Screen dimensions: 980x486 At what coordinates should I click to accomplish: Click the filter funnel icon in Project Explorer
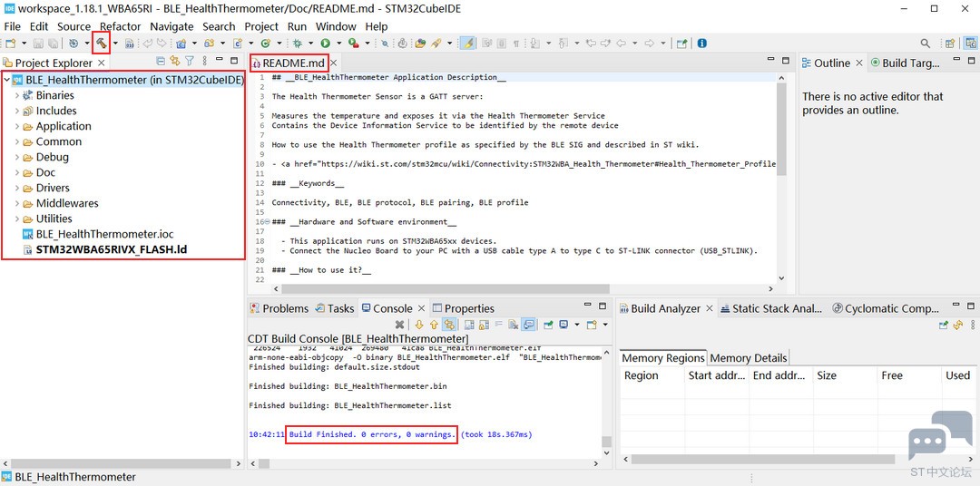click(x=190, y=61)
